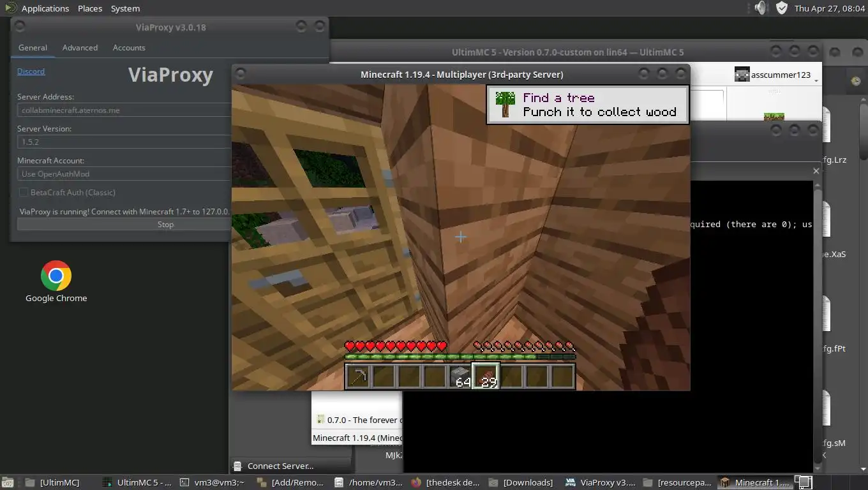Click the Connect Server window icon
This screenshot has height=490, width=868.
[x=238, y=466]
